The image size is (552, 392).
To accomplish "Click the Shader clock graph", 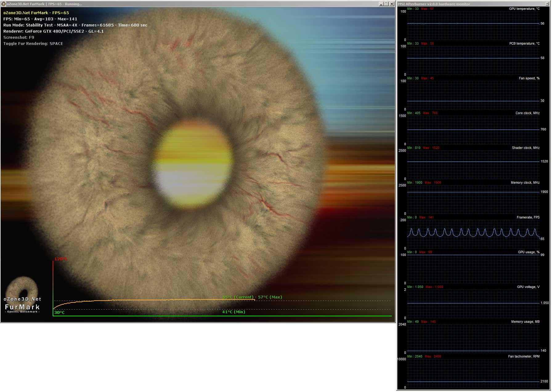I will point(473,165).
